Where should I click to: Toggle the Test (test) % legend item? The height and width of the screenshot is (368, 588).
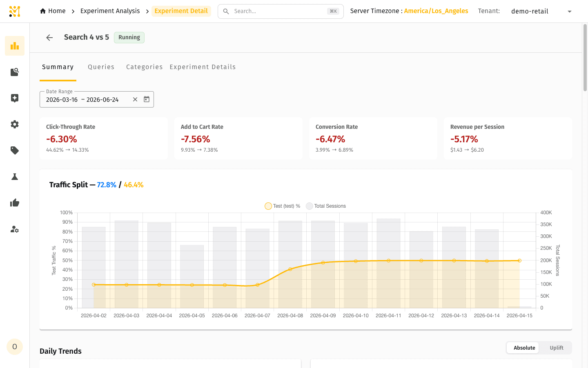[x=283, y=206]
